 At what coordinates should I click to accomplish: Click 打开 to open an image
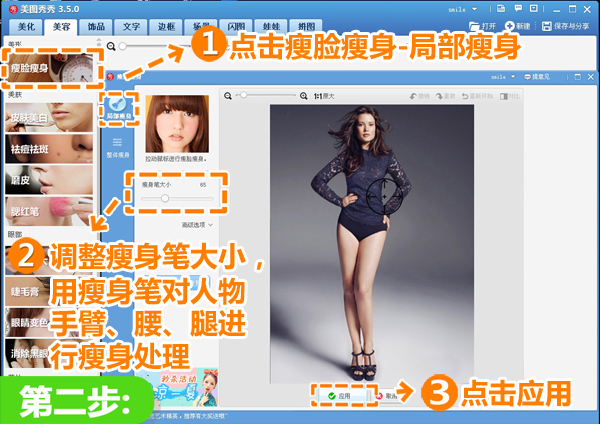tap(482, 26)
